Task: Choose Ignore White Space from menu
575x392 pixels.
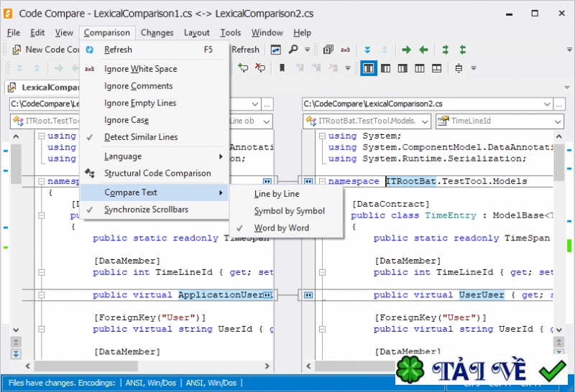Action: (140, 69)
